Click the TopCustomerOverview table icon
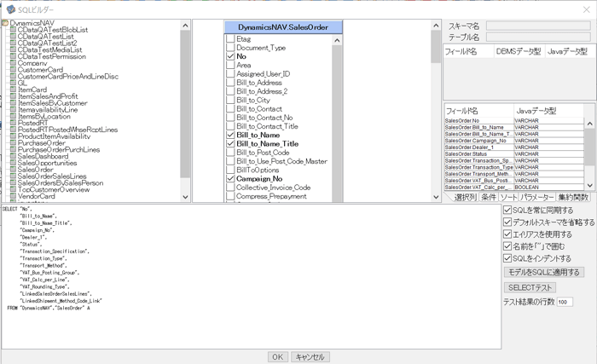Screen dimensions: 597x364 point(13,189)
